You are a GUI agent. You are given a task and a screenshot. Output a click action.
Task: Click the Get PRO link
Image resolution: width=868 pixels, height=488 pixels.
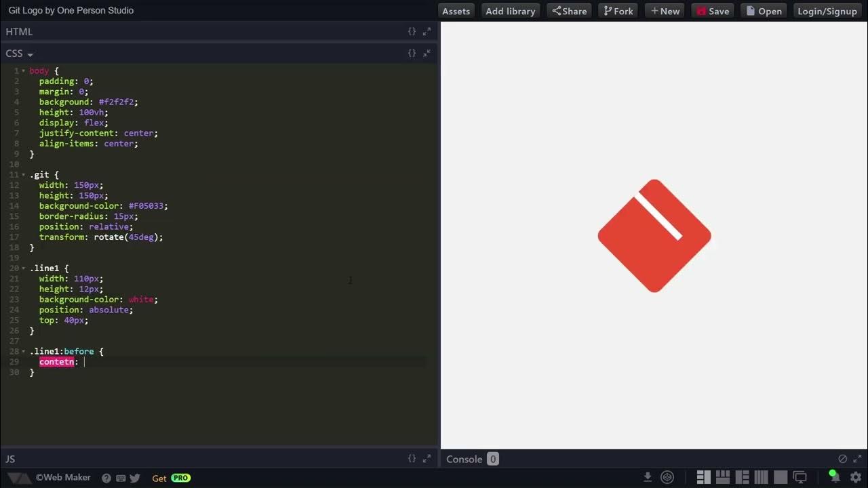[x=171, y=478]
